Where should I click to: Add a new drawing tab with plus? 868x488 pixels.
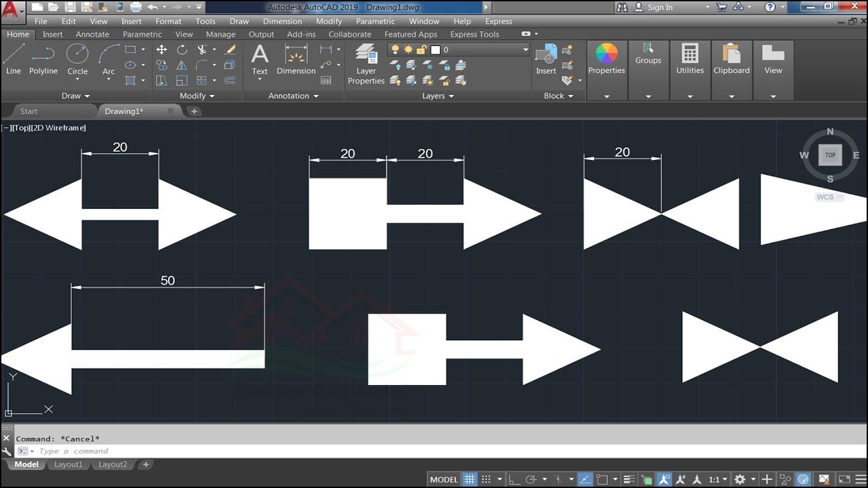click(x=194, y=111)
